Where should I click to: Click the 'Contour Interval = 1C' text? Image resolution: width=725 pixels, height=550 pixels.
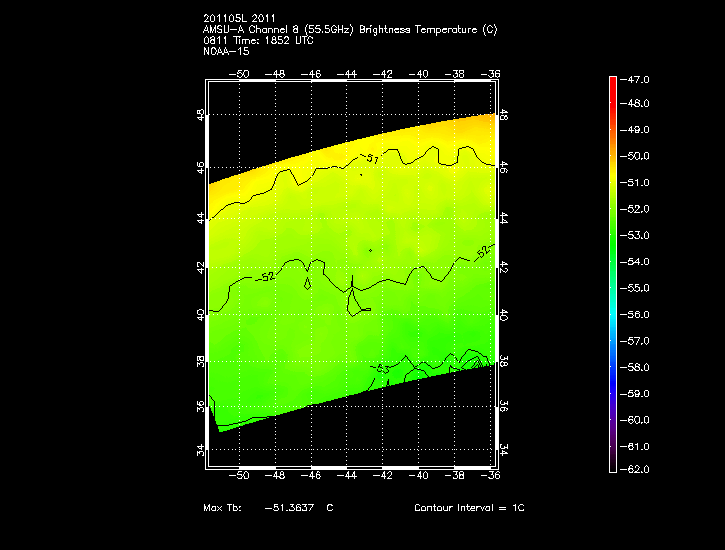click(469, 508)
